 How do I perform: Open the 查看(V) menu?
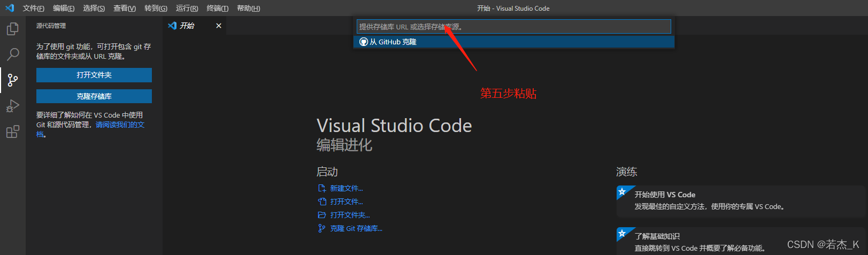coord(125,8)
